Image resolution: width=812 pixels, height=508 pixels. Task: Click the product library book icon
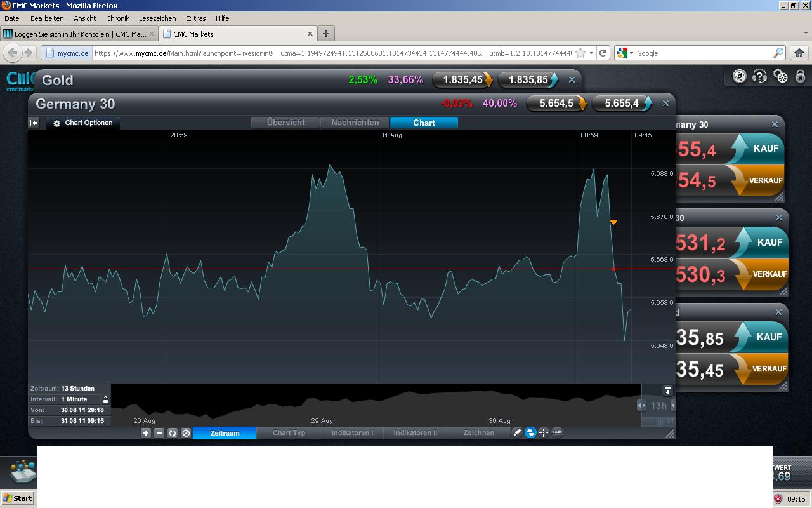point(22,471)
